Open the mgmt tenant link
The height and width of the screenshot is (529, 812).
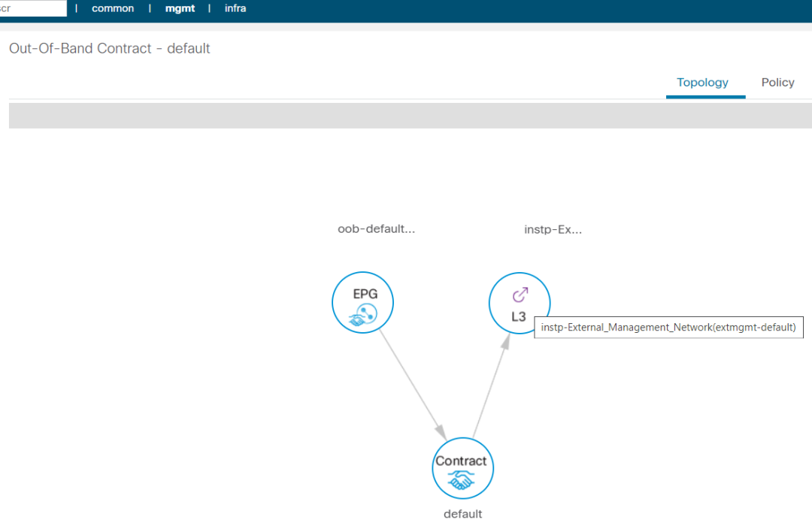click(x=180, y=8)
